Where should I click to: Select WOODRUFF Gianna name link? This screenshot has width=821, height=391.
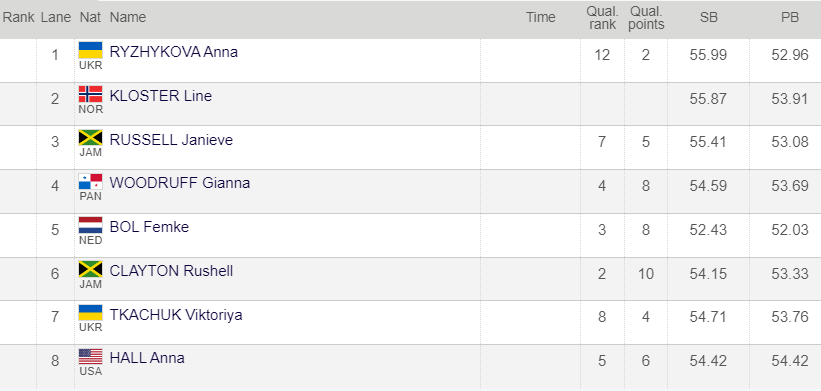click(180, 183)
